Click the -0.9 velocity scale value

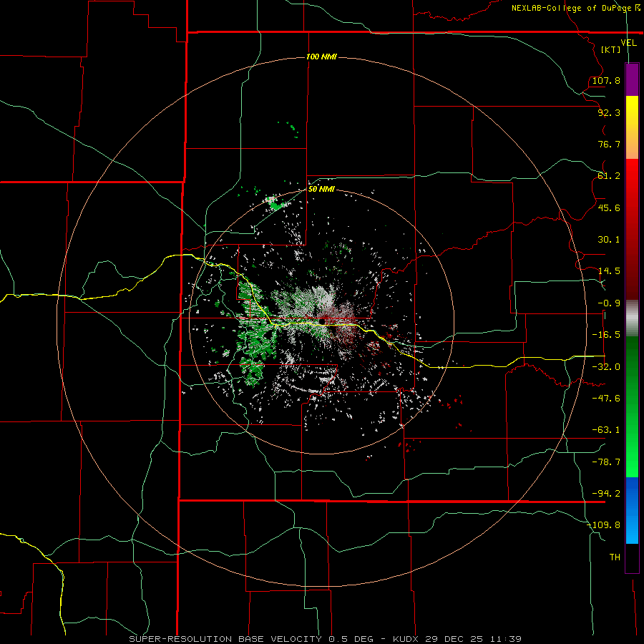tap(609, 303)
